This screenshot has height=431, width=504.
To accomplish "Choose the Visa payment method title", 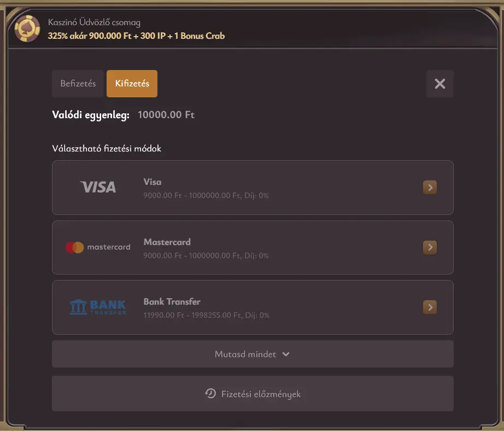I will [153, 182].
